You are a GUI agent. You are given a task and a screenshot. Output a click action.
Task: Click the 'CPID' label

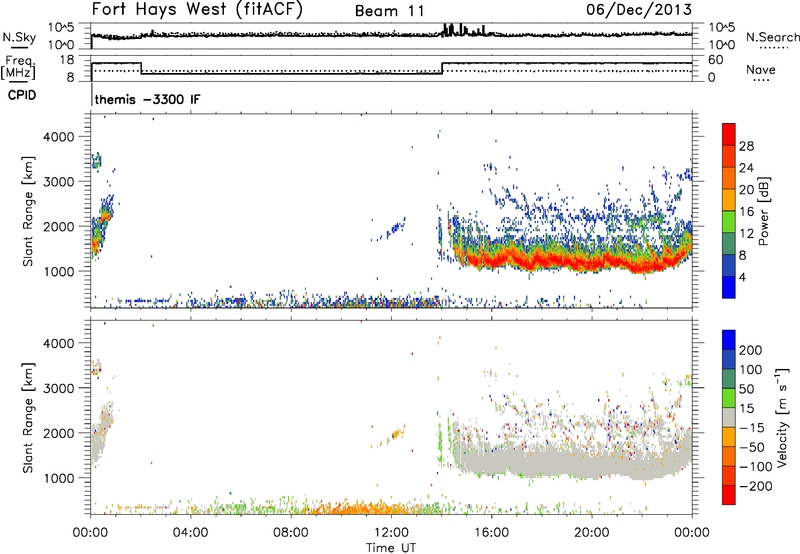point(22,95)
